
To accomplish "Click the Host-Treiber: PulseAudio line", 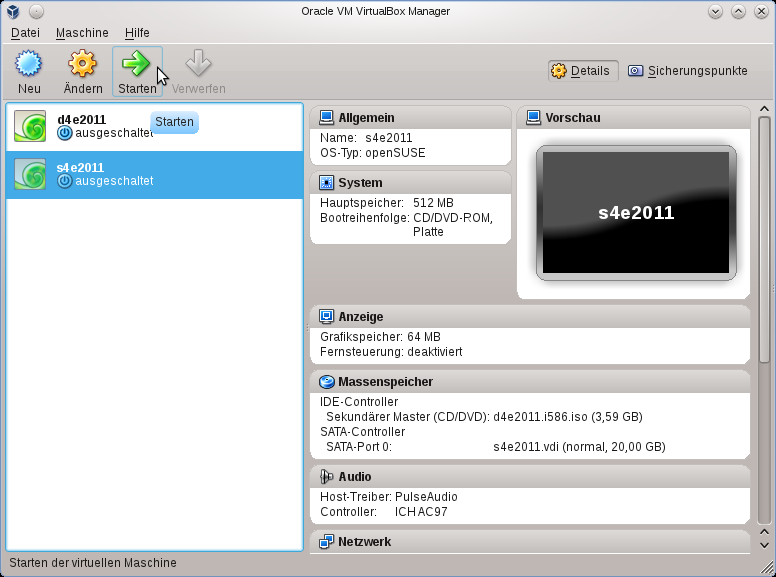I will tap(388, 497).
